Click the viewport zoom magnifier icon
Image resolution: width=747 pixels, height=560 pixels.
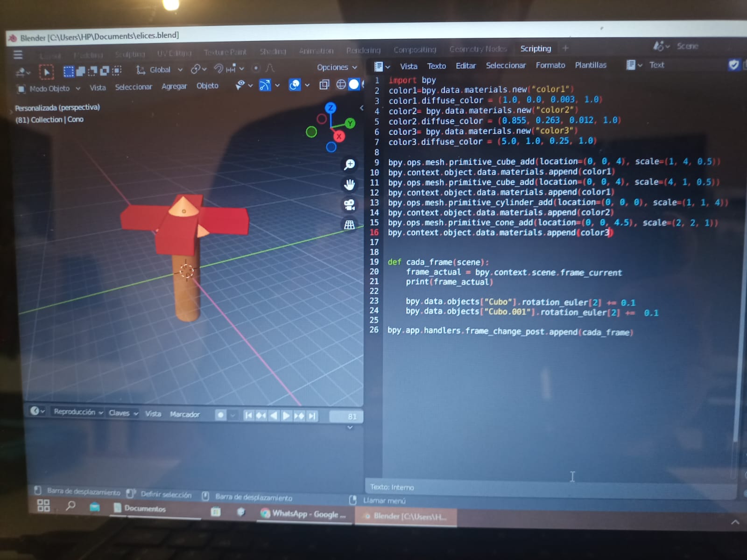click(x=349, y=164)
